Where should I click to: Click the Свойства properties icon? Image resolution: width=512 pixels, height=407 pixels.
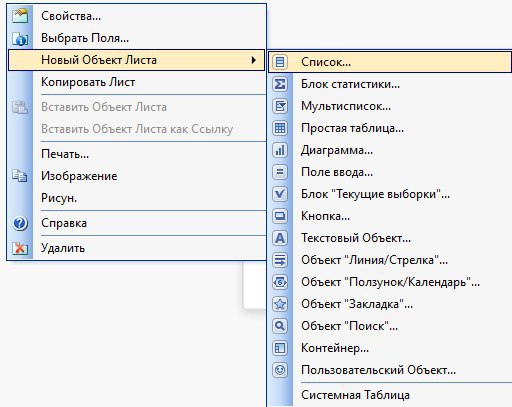coord(20,16)
